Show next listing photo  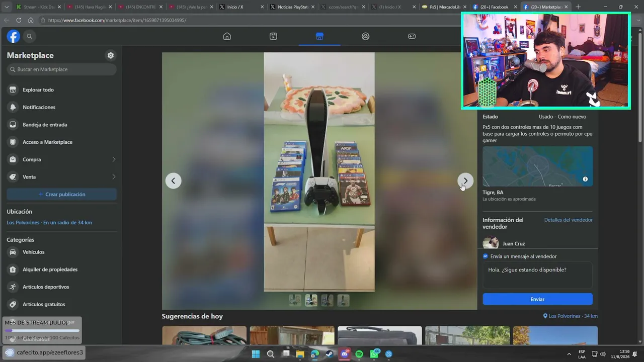tap(465, 180)
